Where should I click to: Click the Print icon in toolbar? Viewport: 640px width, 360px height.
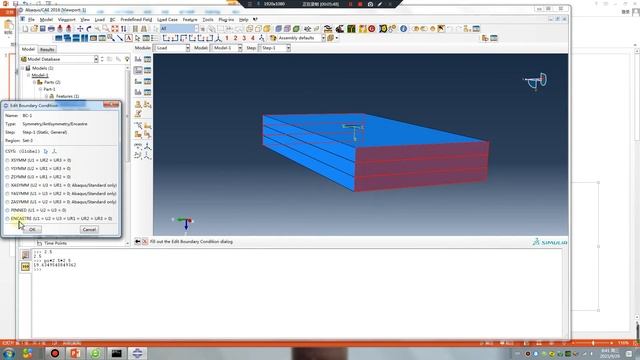coord(51,29)
